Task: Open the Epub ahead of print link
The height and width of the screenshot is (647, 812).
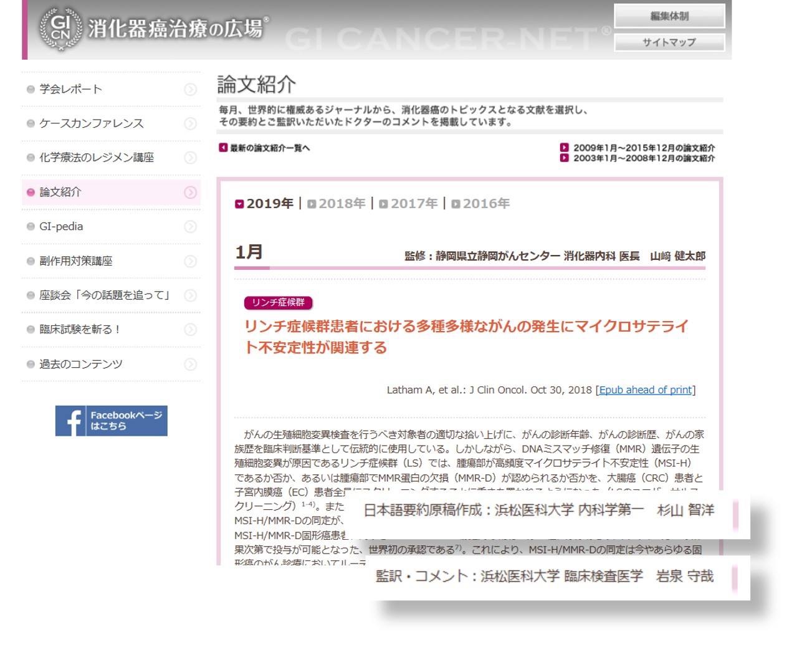Action: tap(644, 390)
